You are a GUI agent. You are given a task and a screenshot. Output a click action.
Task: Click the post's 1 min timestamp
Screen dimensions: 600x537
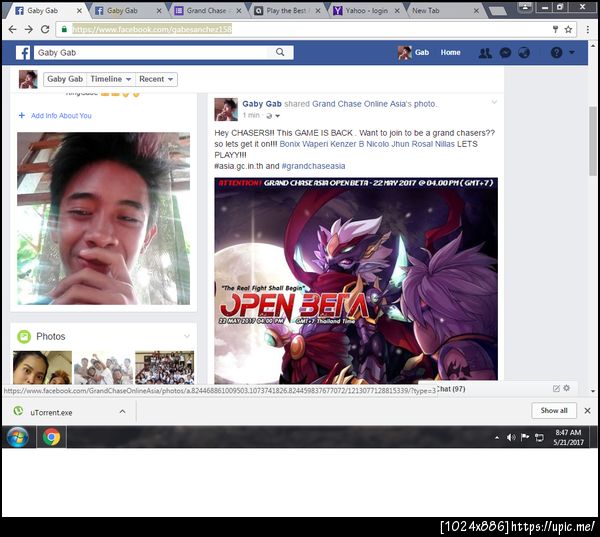(251, 115)
